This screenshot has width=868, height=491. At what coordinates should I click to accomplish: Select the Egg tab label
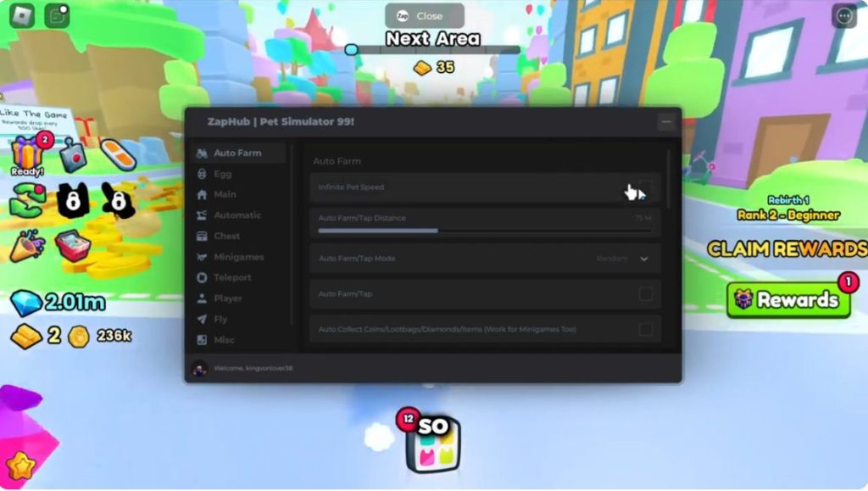(x=223, y=174)
